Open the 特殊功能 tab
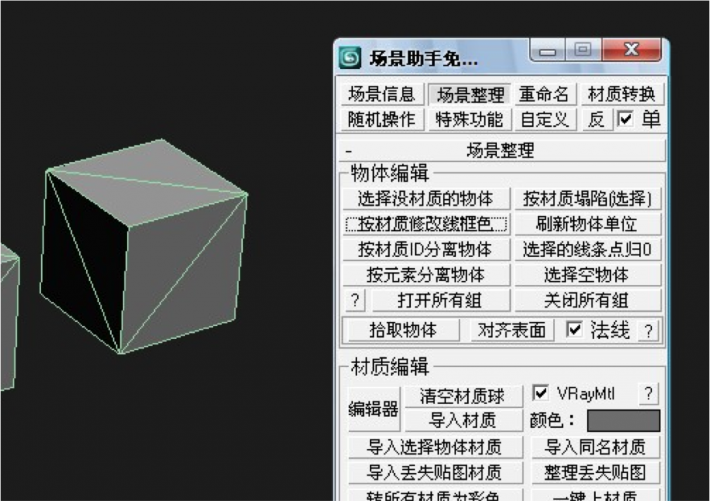 click(x=470, y=120)
